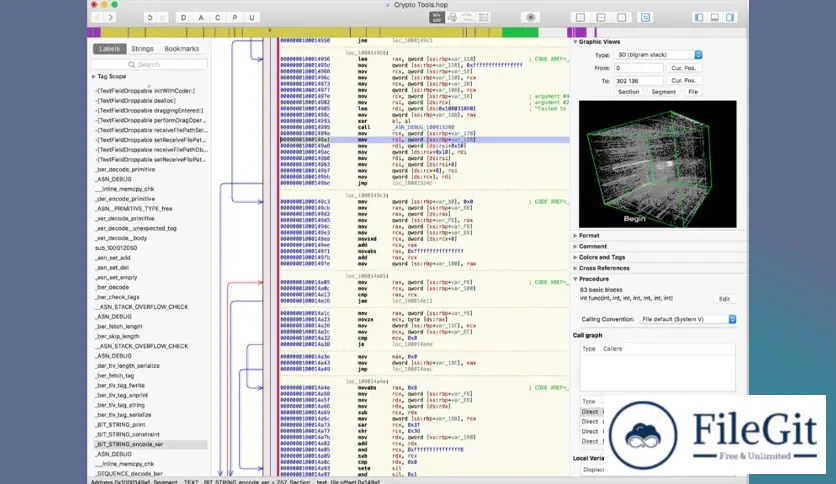Viewport: 836px width, 484px height.
Task: Select the sub_100012050 label
Action: point(116,248)
